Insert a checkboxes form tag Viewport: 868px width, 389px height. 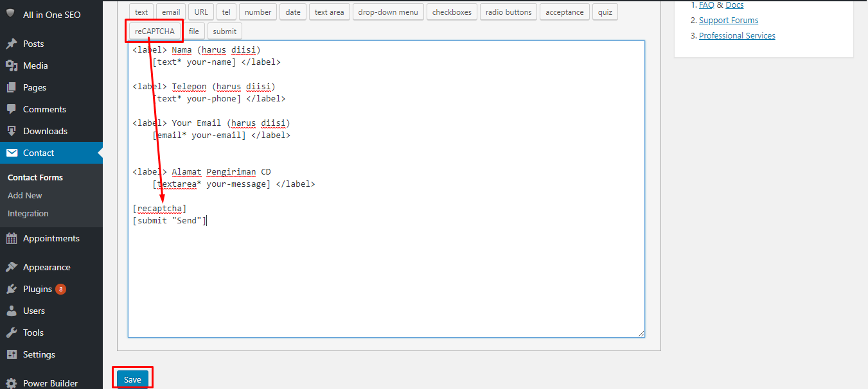tap(452, 12)
